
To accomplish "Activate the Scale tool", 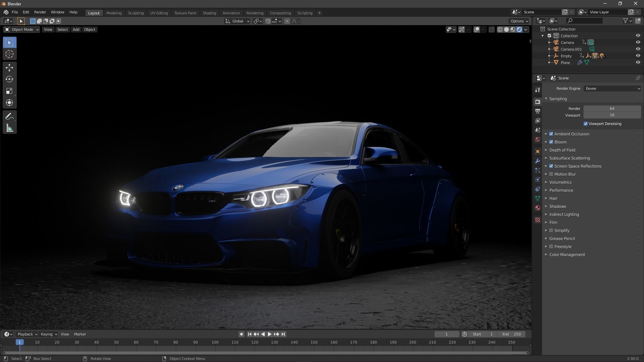I will (9, 91).
